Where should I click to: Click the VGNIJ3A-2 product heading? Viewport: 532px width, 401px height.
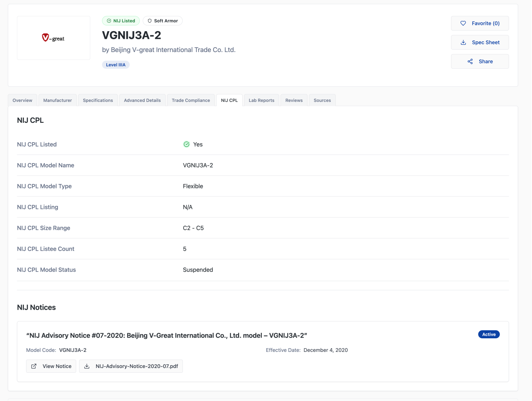pos(132,35)
